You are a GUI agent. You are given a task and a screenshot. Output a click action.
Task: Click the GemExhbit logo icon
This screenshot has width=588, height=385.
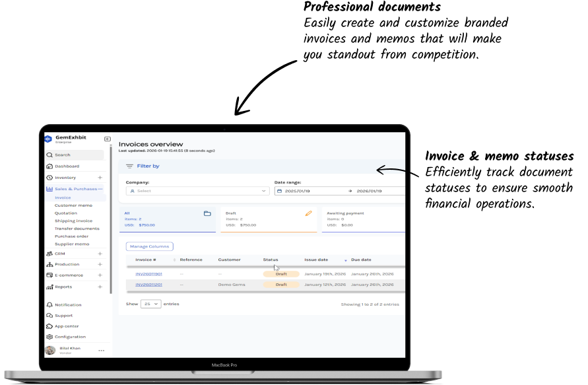[x=48, y=139]
